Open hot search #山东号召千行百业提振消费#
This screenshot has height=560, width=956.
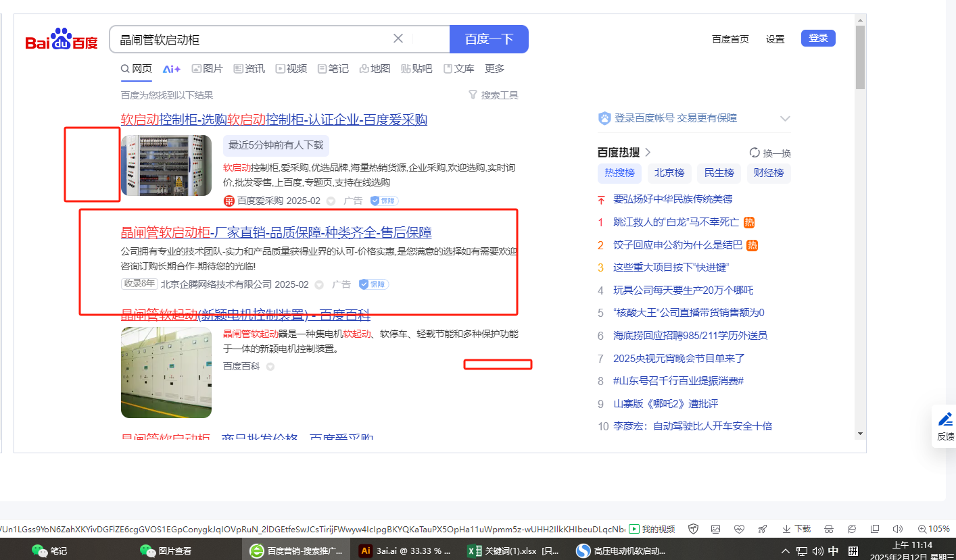[678, 381]
